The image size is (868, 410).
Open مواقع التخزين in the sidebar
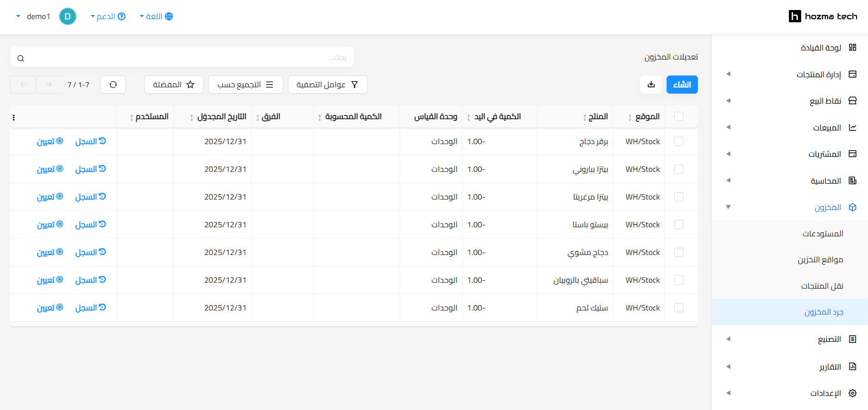click(x=820, y=260)
